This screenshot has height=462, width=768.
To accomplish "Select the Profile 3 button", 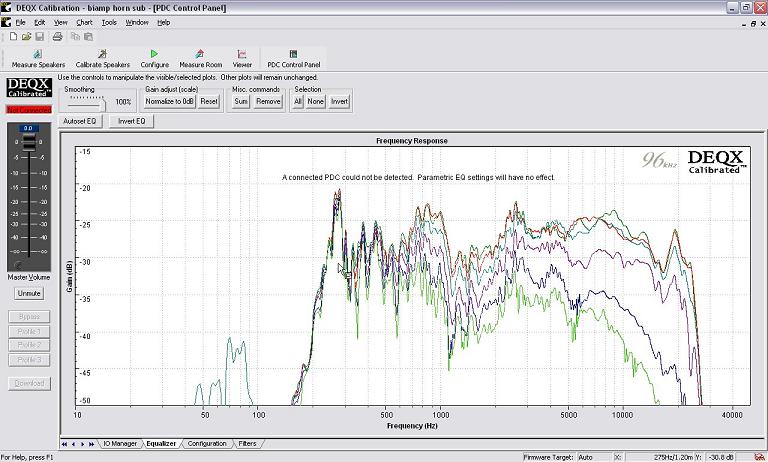I will [29, 360].
